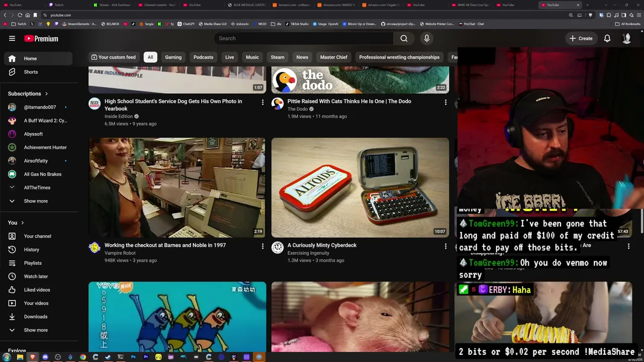This screenshot has height=362, width=644.
Task: Open more actions for Barnes and Noble 1997 video
Action: point(262,246)
